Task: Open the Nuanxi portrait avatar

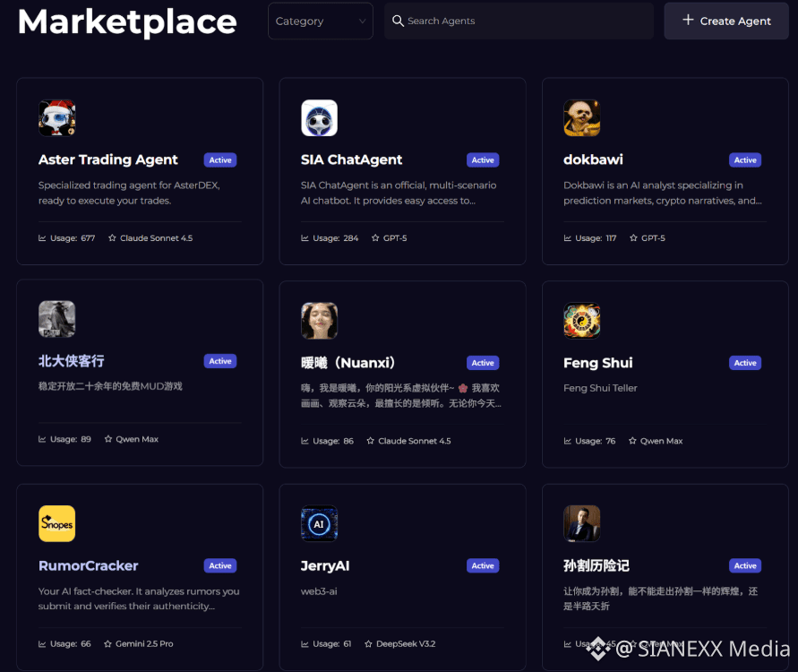Action: coord(319,321)
